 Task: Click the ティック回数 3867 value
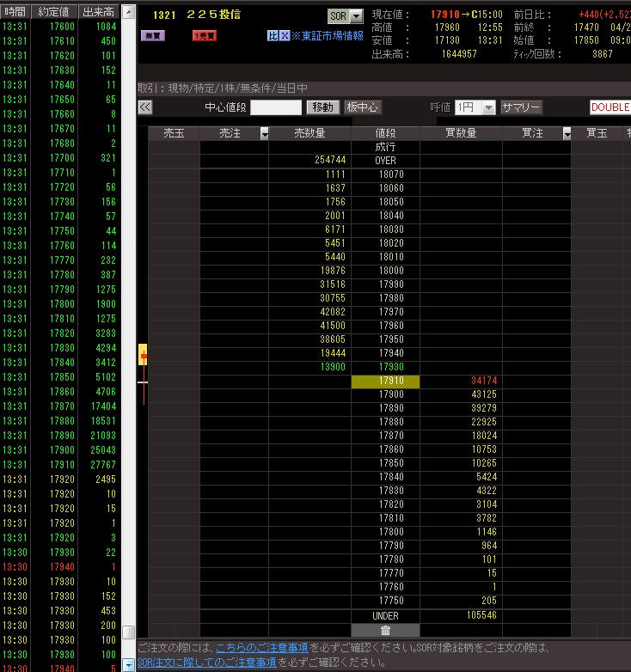click(x=603, y=54)
